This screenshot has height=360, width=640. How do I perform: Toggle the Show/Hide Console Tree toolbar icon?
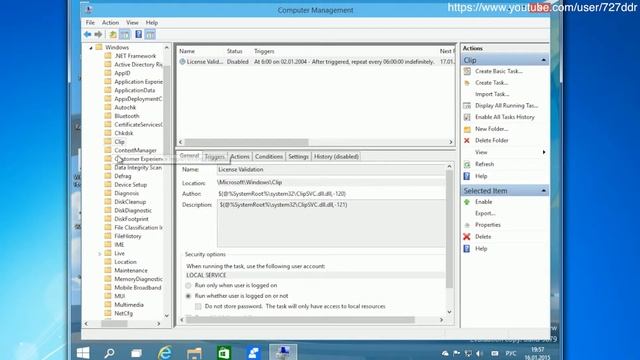tap(124, 35)
